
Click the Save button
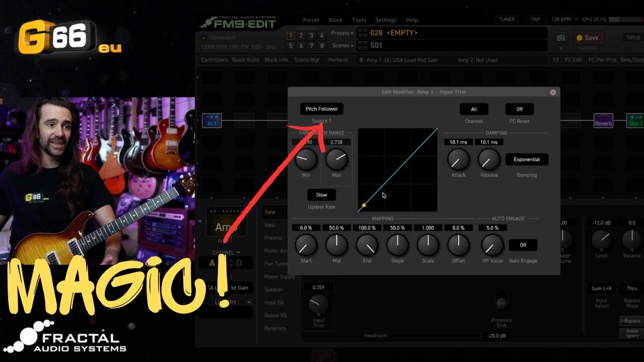pyautogui.click(x=588, y=38)
